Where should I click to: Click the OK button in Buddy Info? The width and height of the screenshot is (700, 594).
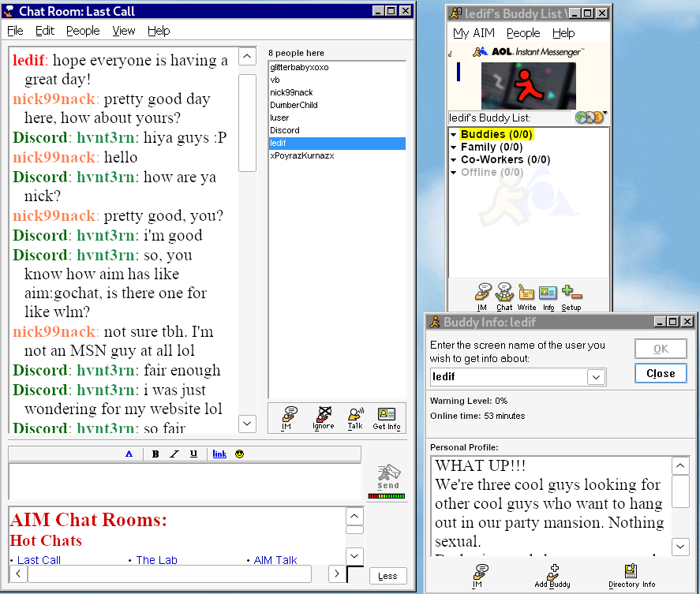coord(661,349)
